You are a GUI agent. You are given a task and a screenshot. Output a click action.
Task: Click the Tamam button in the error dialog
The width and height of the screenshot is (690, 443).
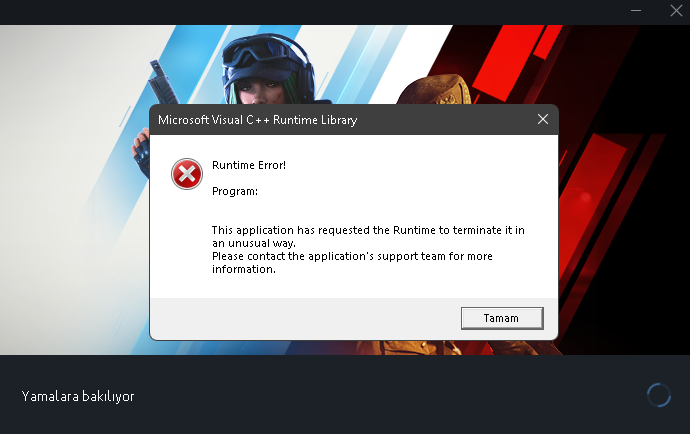[x=502, y=318]
